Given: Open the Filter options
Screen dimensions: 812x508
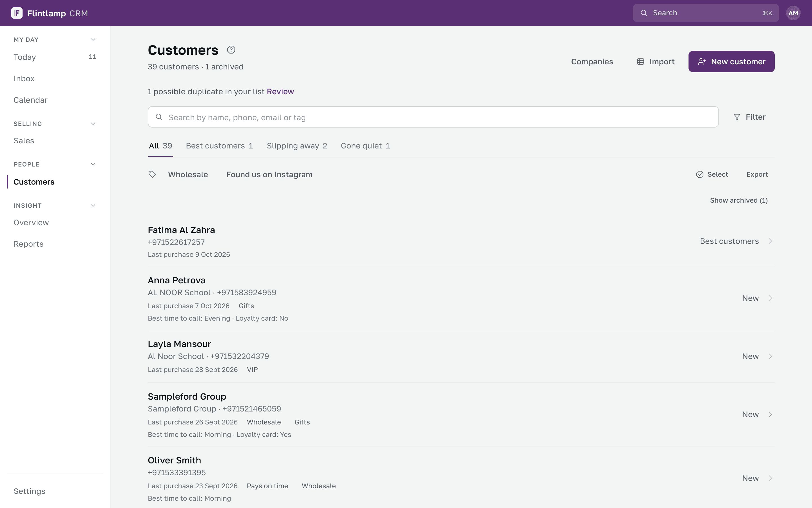Looking at the screenshot, I should (749, 117).
